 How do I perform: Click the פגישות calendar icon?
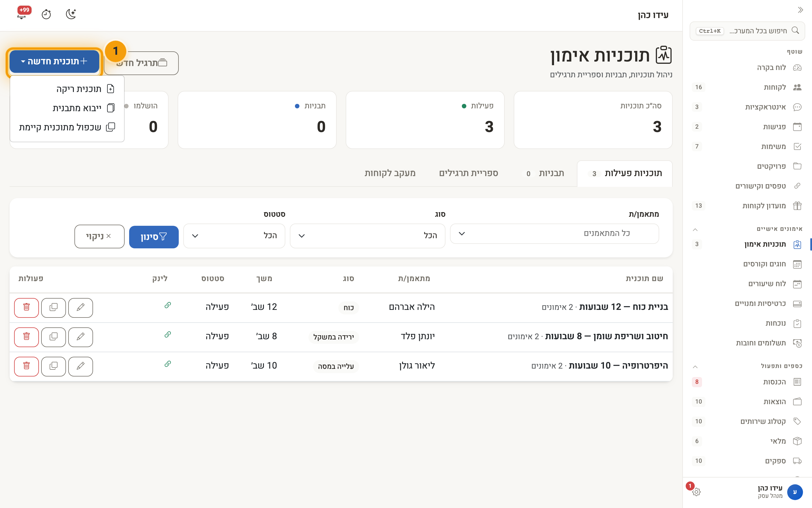click(797, 127)
